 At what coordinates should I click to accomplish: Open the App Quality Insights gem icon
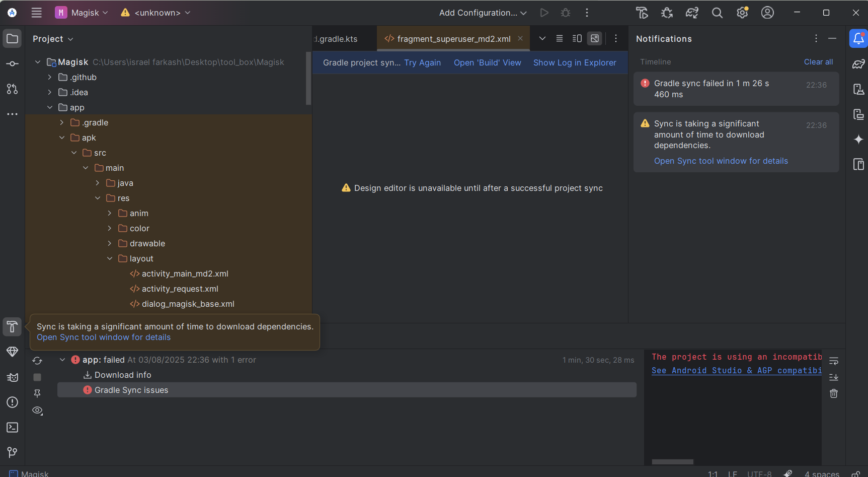coord(12,352)
